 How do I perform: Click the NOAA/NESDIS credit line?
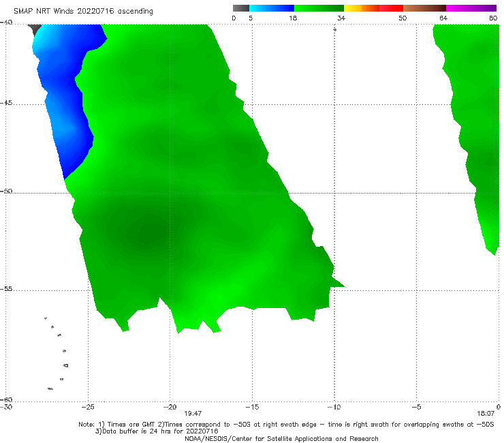click(x=281, y=438)
